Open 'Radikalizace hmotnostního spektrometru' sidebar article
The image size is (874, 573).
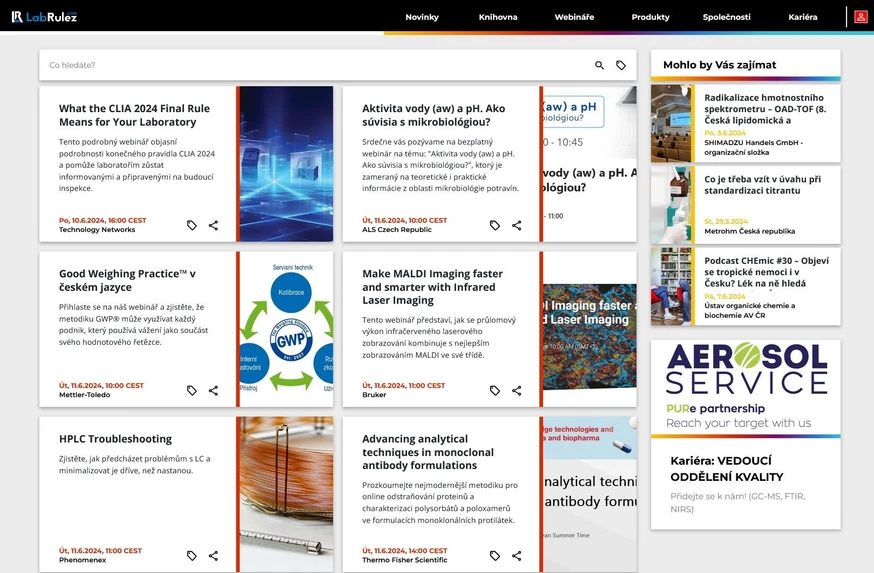[765, 109]
